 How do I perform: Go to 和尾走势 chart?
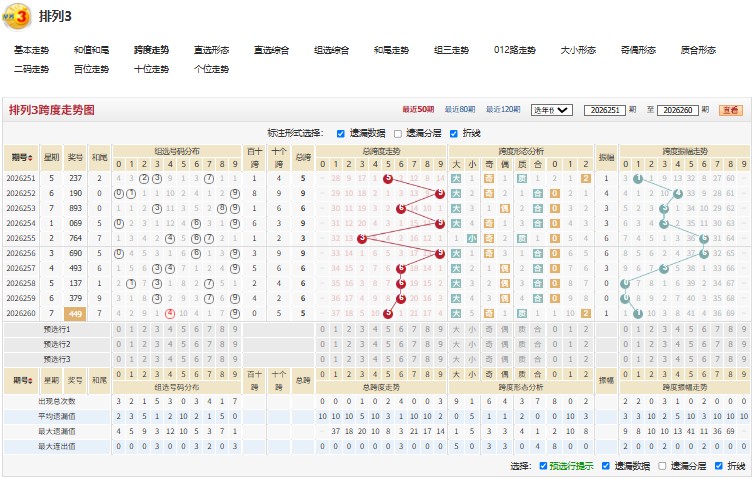[391, 50]
